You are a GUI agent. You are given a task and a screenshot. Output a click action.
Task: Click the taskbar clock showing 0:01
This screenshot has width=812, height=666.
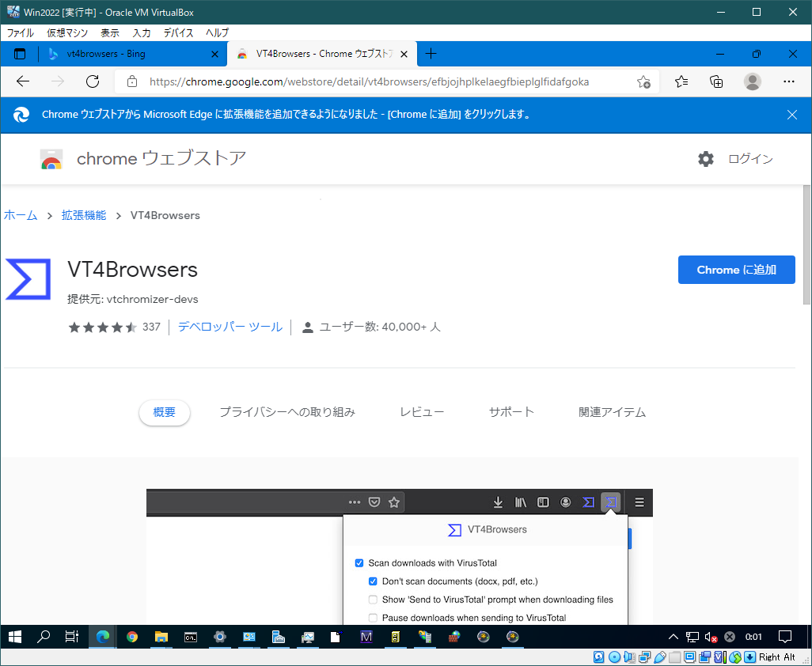753,637
